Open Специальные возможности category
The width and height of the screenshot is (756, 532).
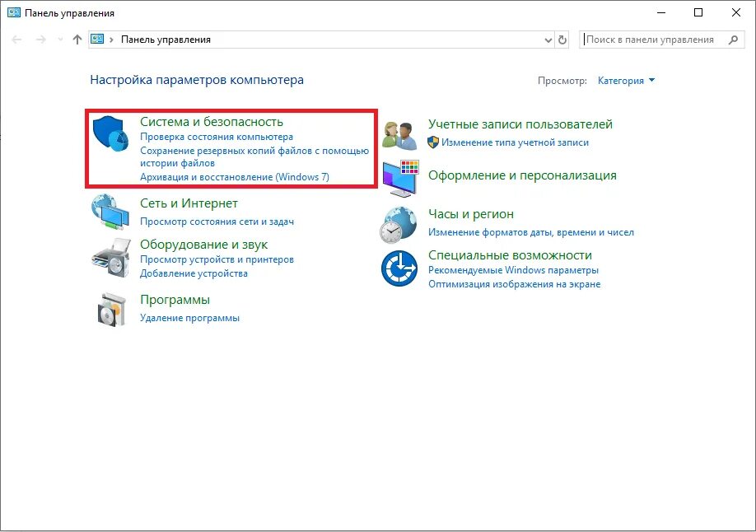[510, 255]
